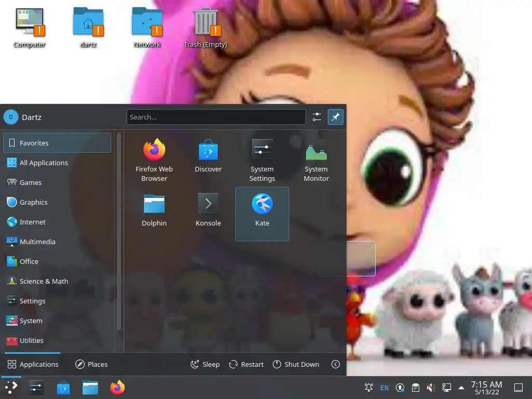Screen dimensions: 532x399
Task: Open the clipboard tray icon
Action: click(x=416, y=388)
